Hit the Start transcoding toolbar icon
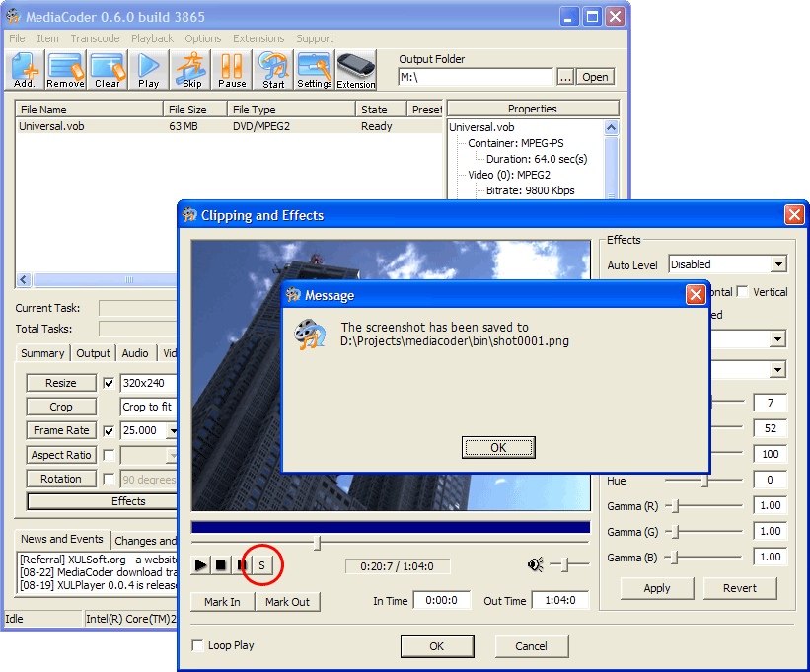Viewport: 810px width, 672px height. point(273,70)
